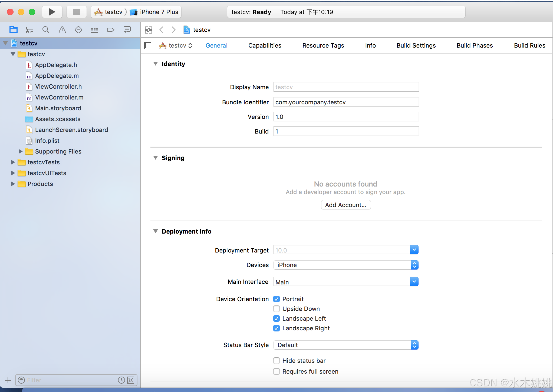Open the find navigator magnifier icon
This screenshot has width=553, height=392.
[46, 30]
